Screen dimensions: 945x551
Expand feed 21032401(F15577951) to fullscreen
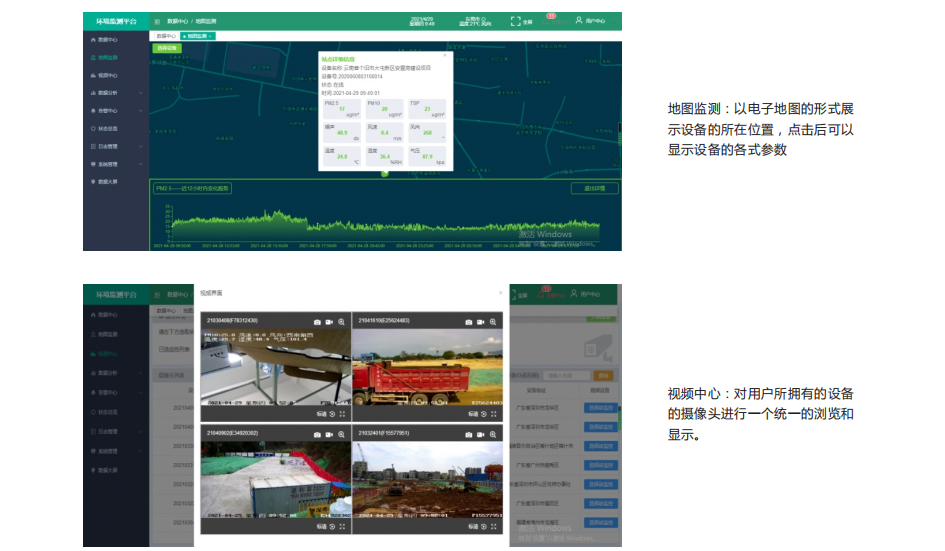tap(494, 526)
